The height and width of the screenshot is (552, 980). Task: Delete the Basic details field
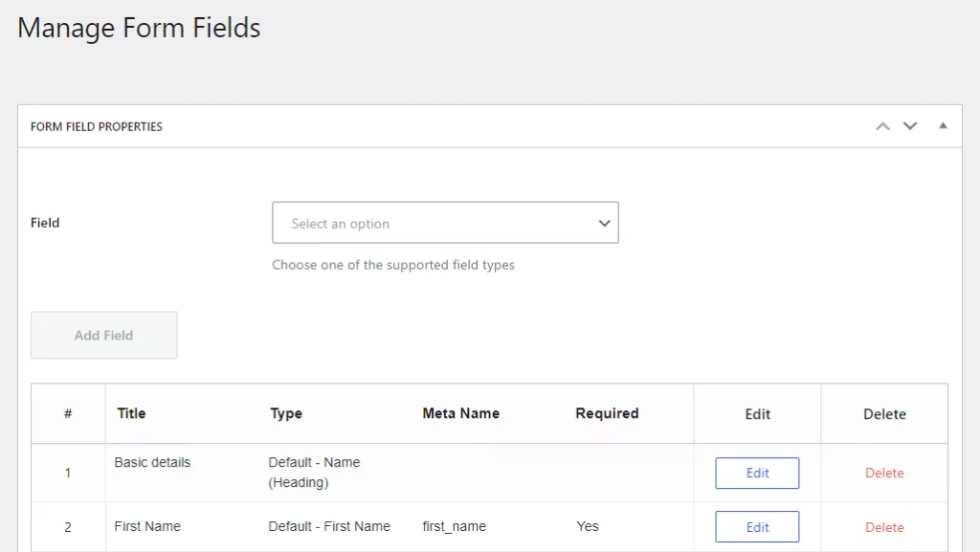884,473
